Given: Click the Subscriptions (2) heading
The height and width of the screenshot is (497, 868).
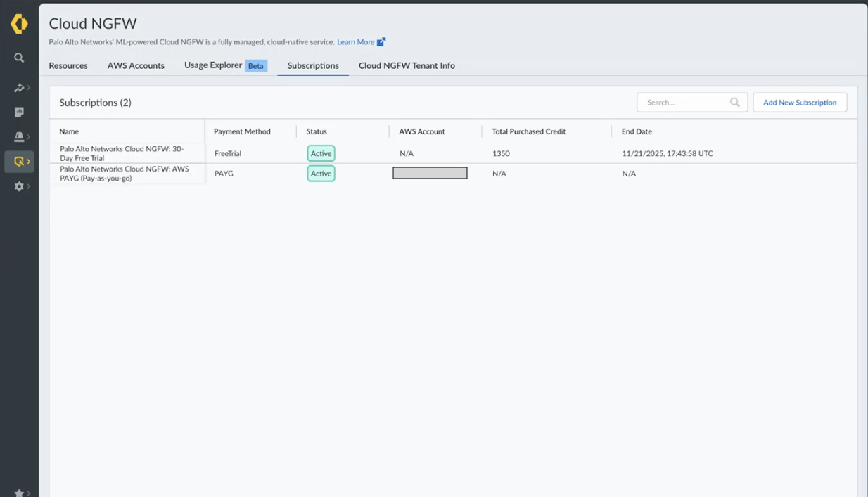Looking at the screenshot, I should tap(95, 103).
